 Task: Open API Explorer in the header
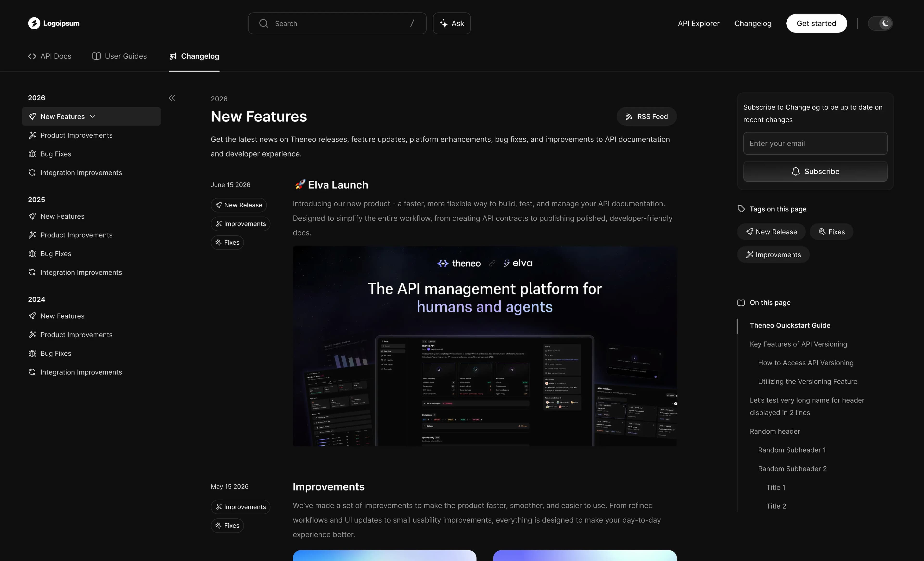click(x=699, y=23)
